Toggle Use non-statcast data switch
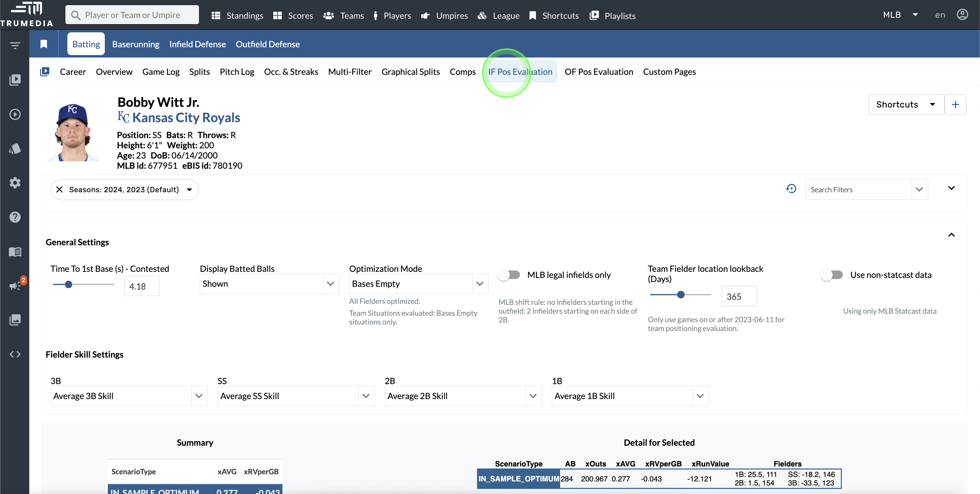This screenshot has height=494, width=980. pyautogui.click(x=832, y=275)
